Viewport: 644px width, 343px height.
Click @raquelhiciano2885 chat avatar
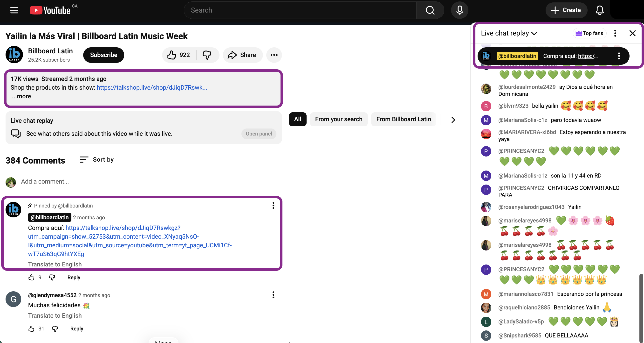[x=486, y=308]
